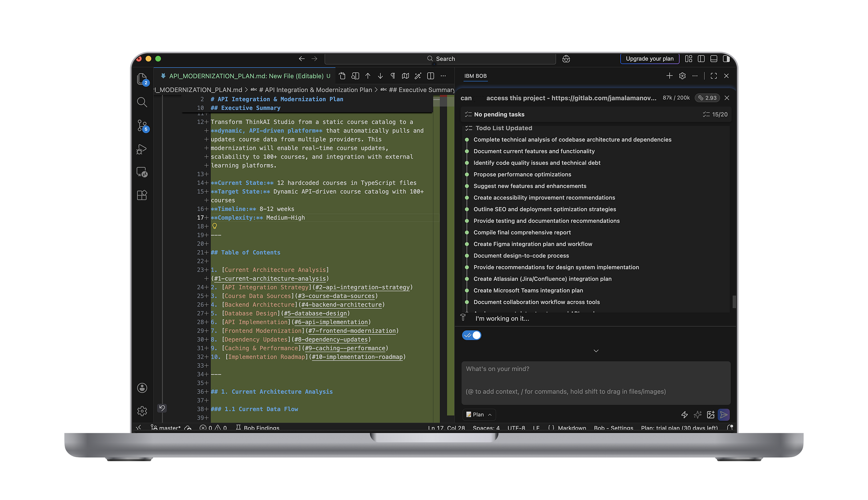Viewport: 868px width, 500px height.
Task: Click the errors and warnings counter
Action: click(x=213, y=428)
